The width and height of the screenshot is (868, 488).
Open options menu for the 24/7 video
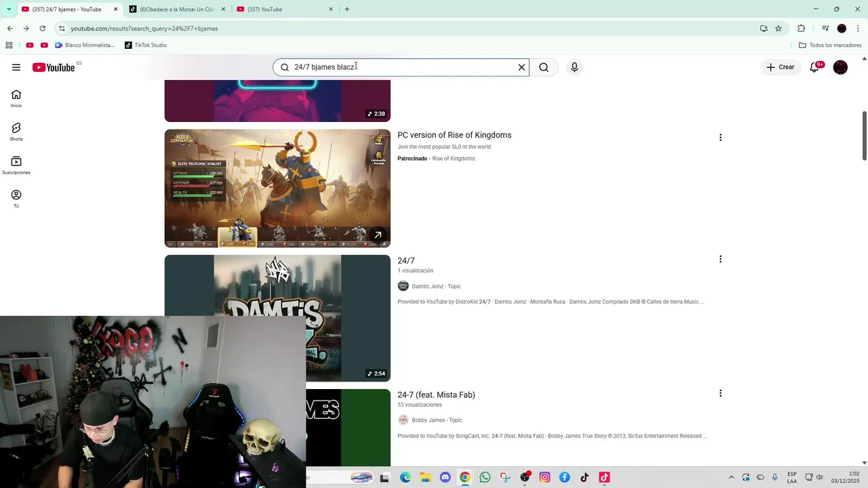720,259
